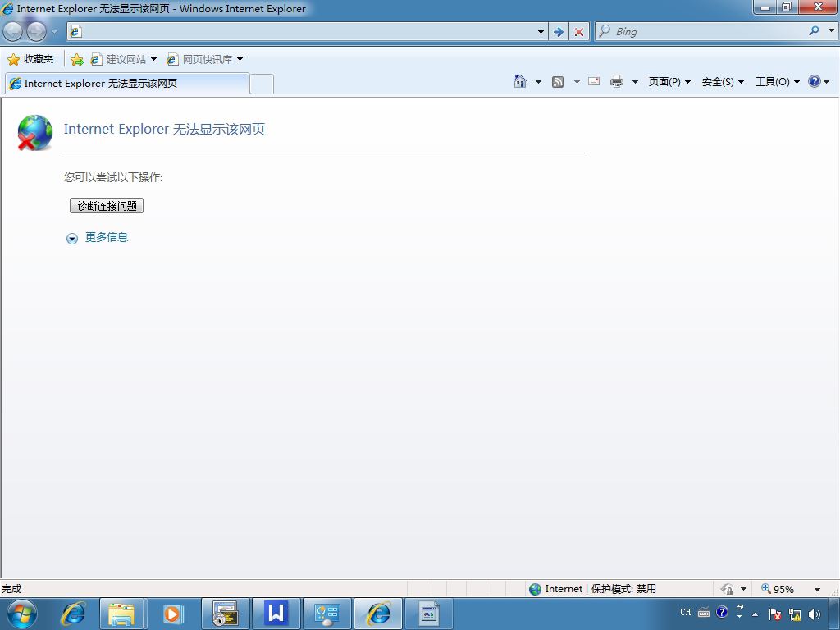Open the Control Panel taskbar icon
The height and width of the screenshot is (630, 840).
pyautogui.click(x=326, y=614)
